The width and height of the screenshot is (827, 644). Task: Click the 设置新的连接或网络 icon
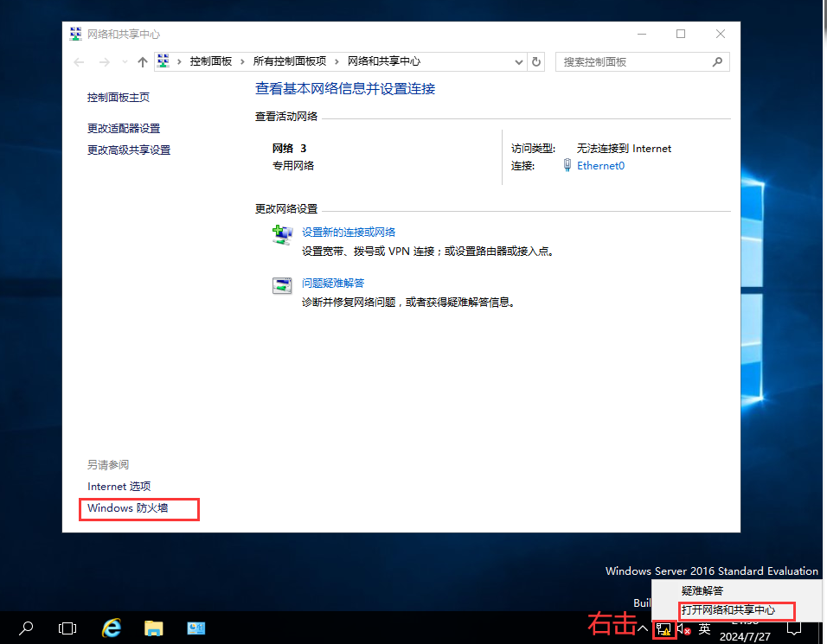click(x=282, y=234)
